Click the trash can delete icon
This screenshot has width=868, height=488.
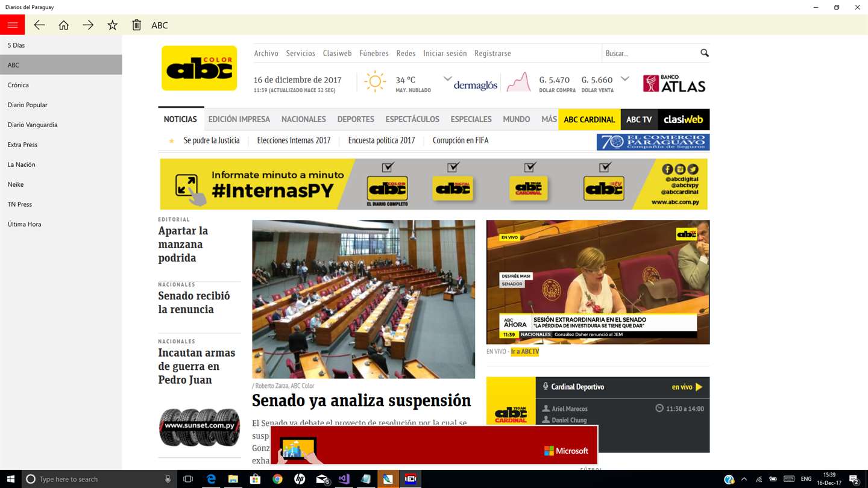pos(136,25)
